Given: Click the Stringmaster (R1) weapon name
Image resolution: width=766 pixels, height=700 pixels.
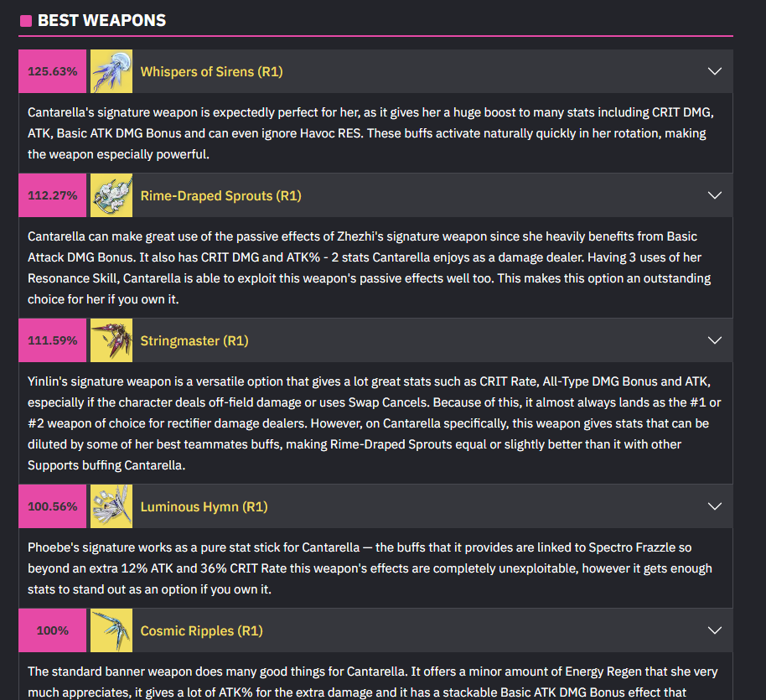Looking at the screenshot, I should pyautogui.click(x=194, y=341).
